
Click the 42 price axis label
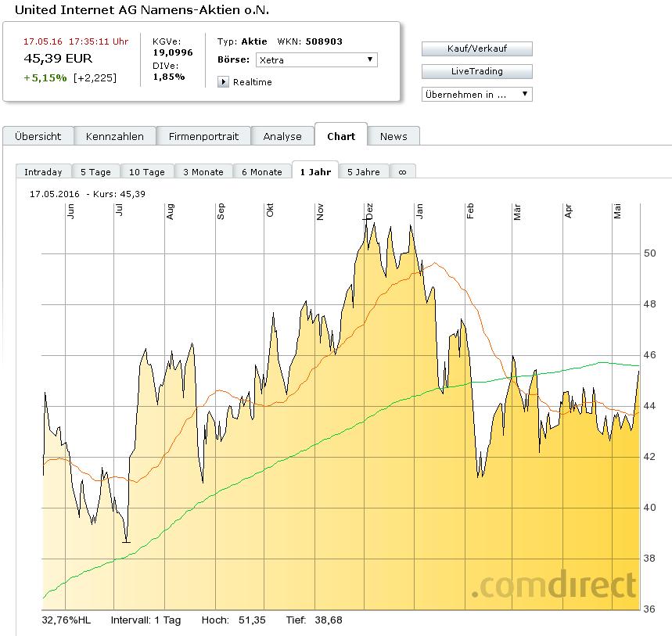click(x=650, y=456)
